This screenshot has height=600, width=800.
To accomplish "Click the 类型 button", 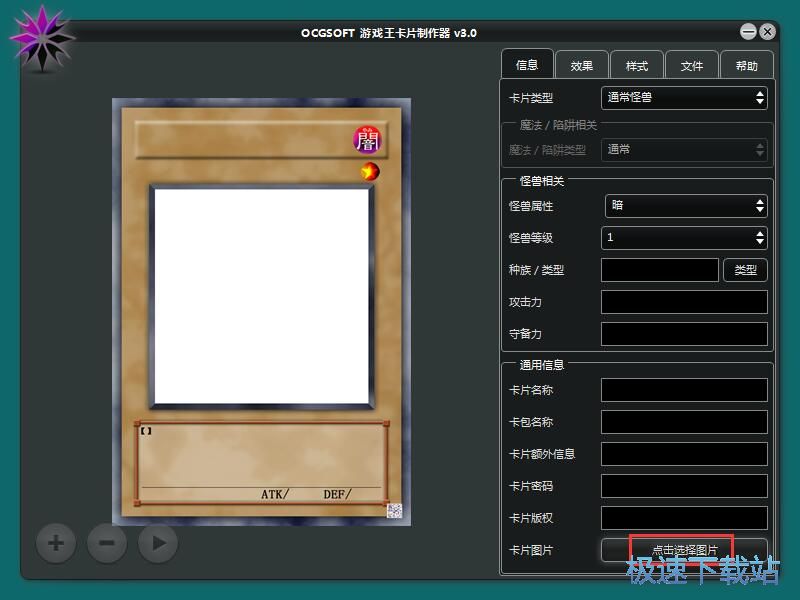I will point(745,270).
